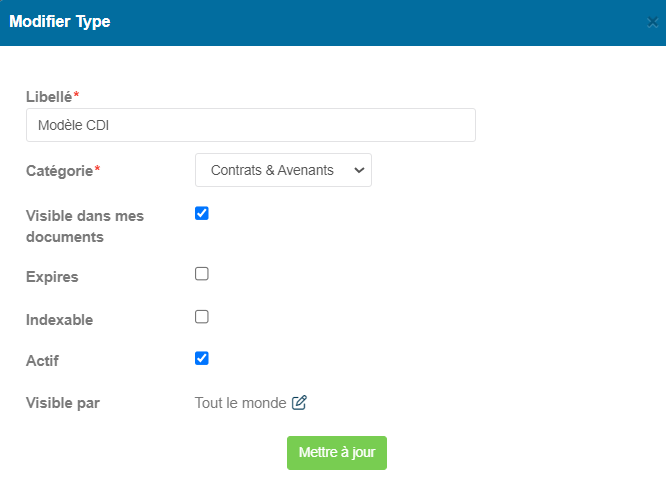Expand the Catégorie chevron arrow

[359, 170]
